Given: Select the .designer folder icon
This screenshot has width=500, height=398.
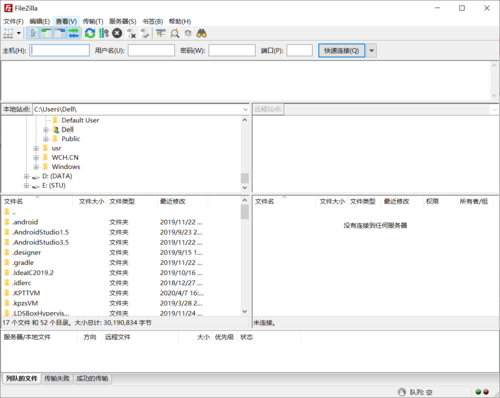Looking at the screenshot, I should 7,252.
